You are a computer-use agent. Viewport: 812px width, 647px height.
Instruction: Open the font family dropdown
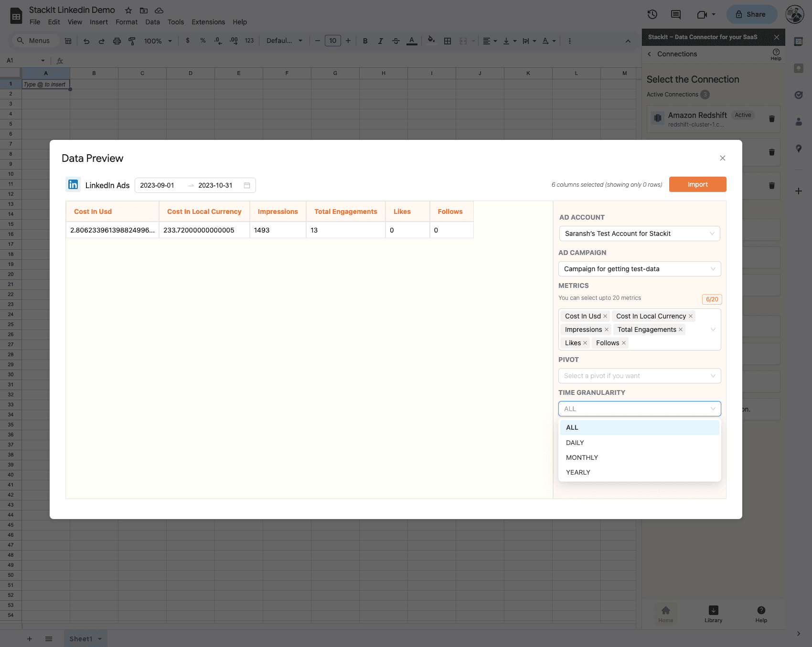click(x=284, y=41)
